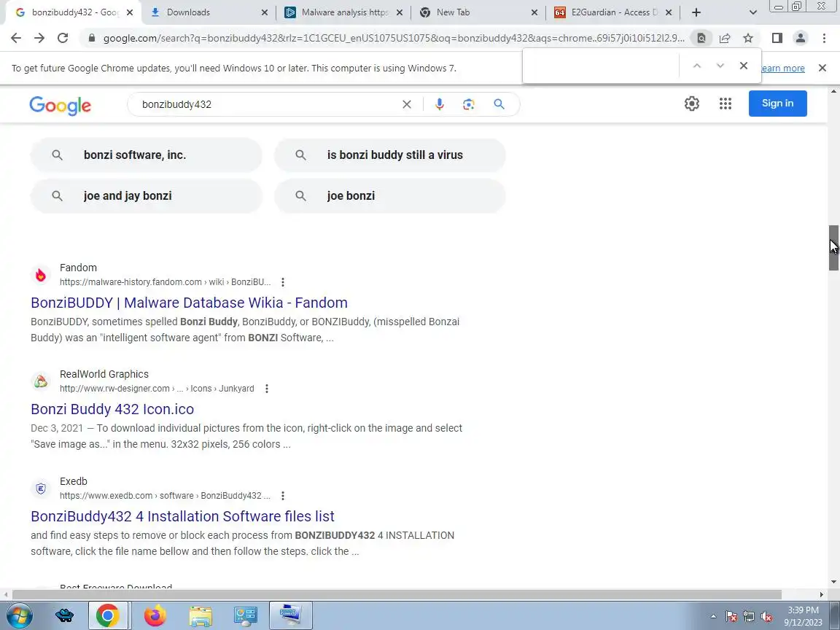This screenshot has height=630, width=840.
Task: Select the bonzibuddy432 Google tab
Action: tap(74, 12)
